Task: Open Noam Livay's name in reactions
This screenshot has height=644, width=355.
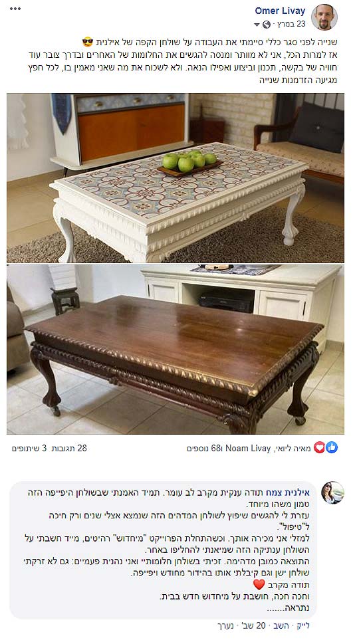Action: pyautogui.click(x=248, y=448)
